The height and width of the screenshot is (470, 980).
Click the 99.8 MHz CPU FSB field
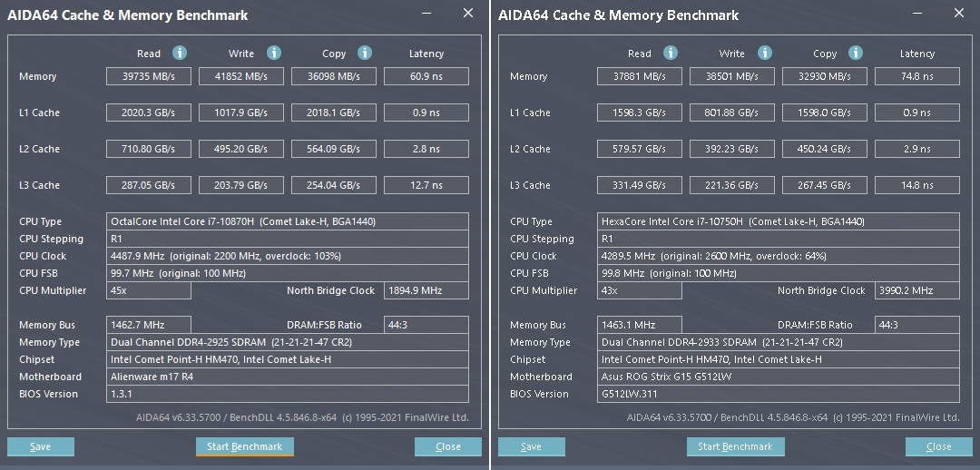coord(779,273)
